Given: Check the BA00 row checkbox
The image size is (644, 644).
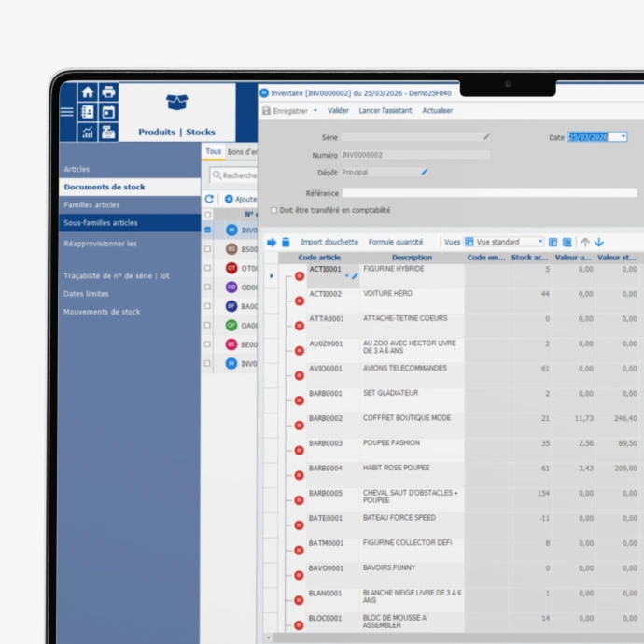Looking at the screenshot, I should pos(208,306).
